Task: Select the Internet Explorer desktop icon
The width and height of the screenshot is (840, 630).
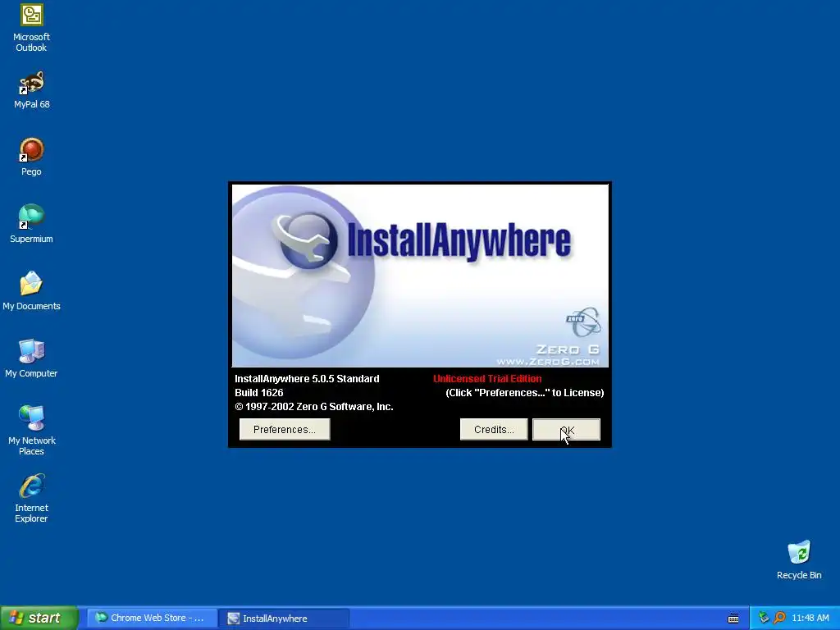Action: 32,498
